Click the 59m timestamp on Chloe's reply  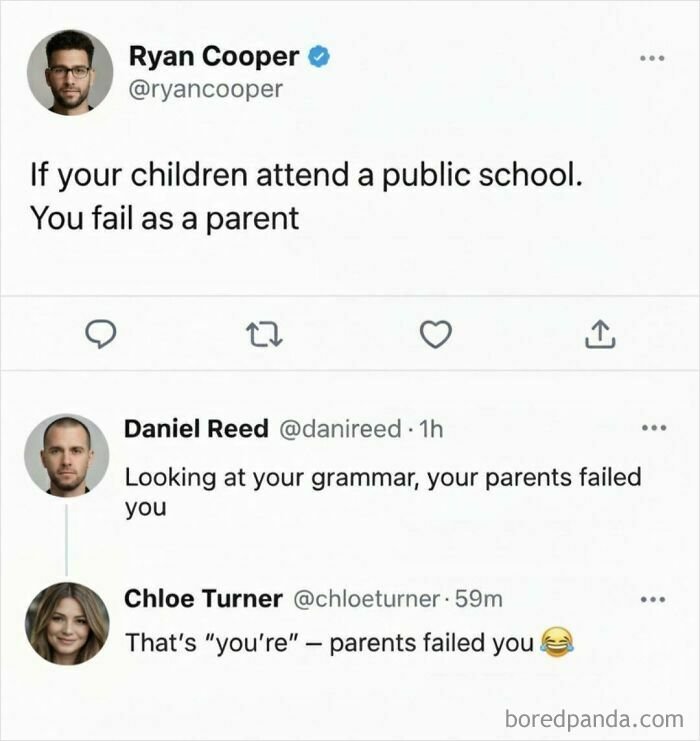pyautogui.click(x=478, y=599)
